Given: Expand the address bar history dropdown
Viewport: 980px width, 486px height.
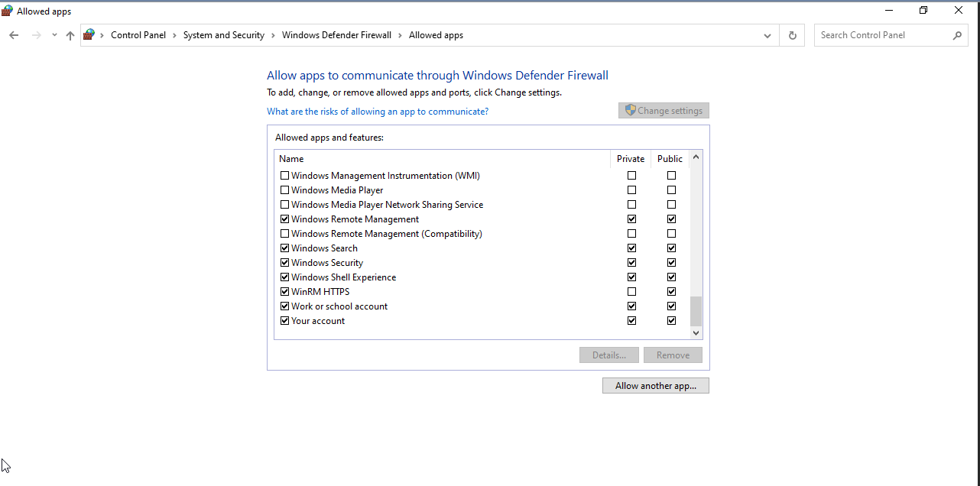Looking at the screenshot, I should coord(767,35).
